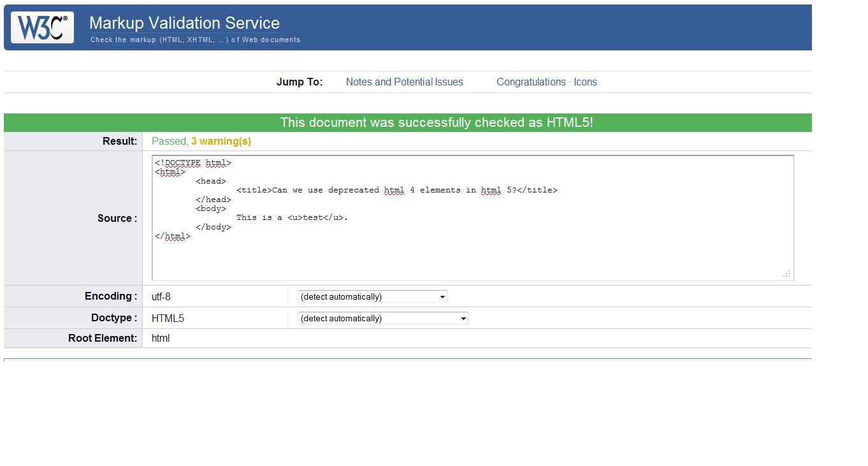Viewport: 868px width, 466px height.
Task: Open the Encoding detect automatically dropdown
Action: point(373,296)
